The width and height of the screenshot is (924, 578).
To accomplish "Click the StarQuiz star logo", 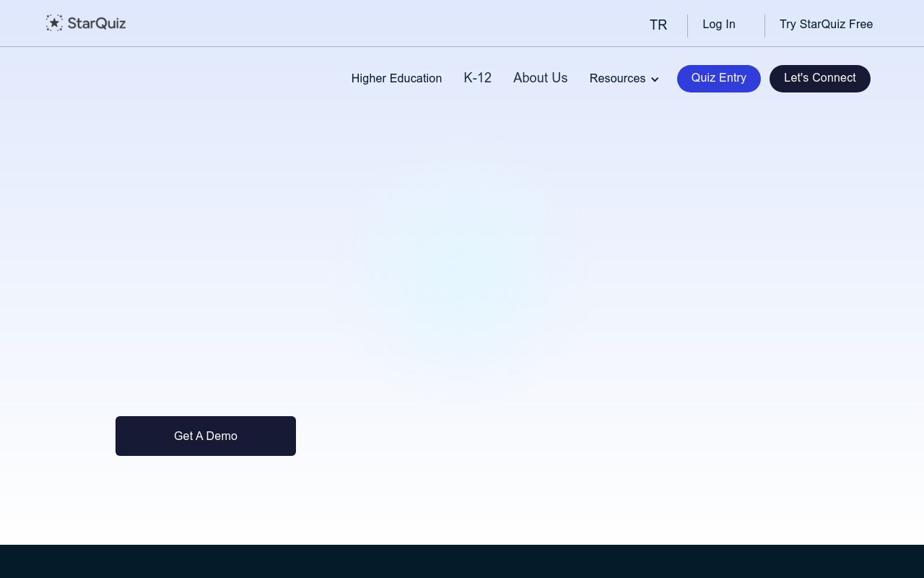I will pos(86,23).
